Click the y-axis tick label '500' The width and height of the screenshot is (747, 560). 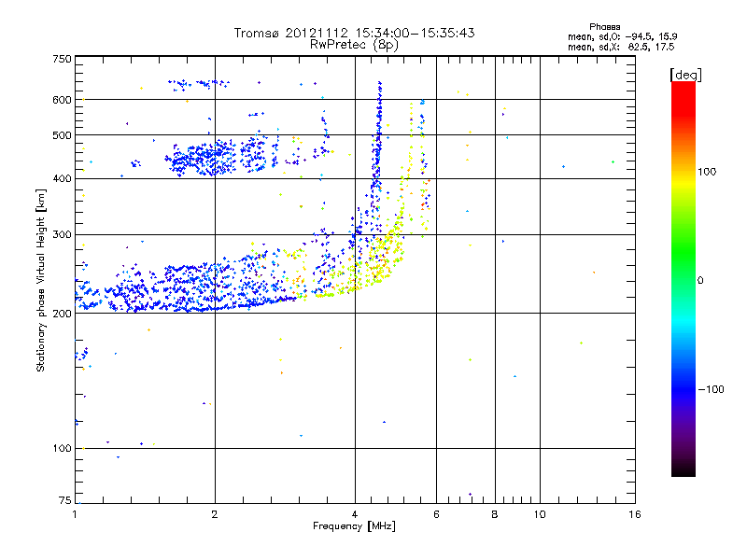coord(62,135)
